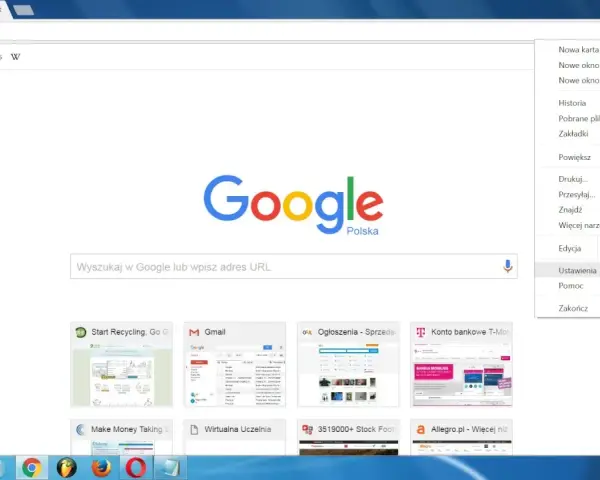
Task: Open Opera browser from the taskbar
Action: coord(136,468)
